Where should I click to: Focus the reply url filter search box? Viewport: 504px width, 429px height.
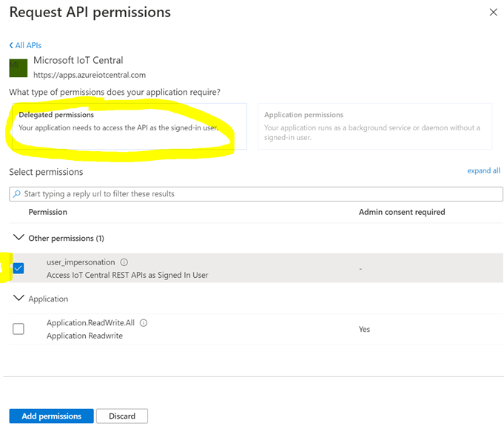[x=256, y=194]
